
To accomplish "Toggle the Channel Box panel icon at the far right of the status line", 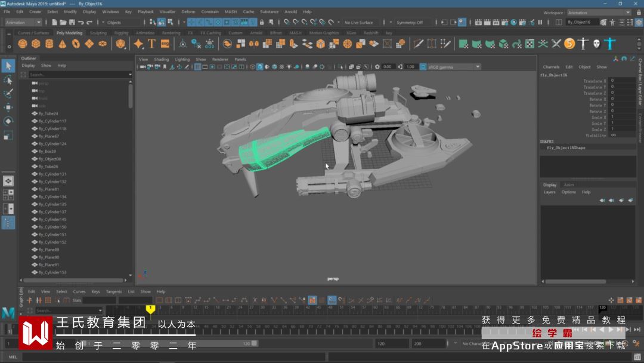I will coord(639,22).
